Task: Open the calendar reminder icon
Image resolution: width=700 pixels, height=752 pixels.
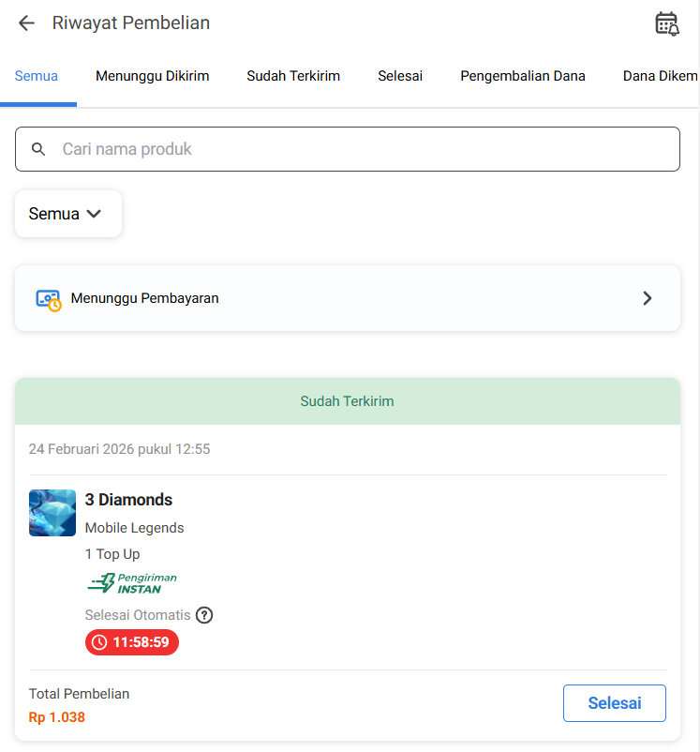Action: [x=666, y=23]
